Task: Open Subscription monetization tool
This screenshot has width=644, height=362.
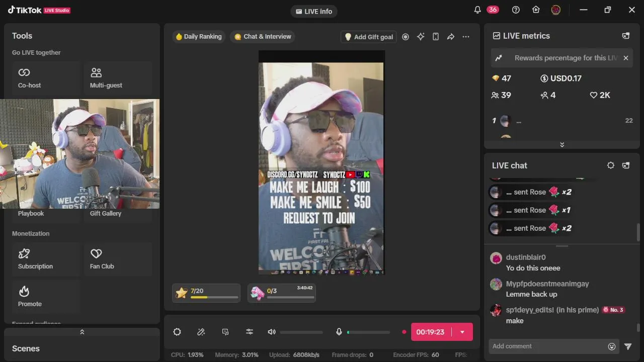Action: pos(46,259)
